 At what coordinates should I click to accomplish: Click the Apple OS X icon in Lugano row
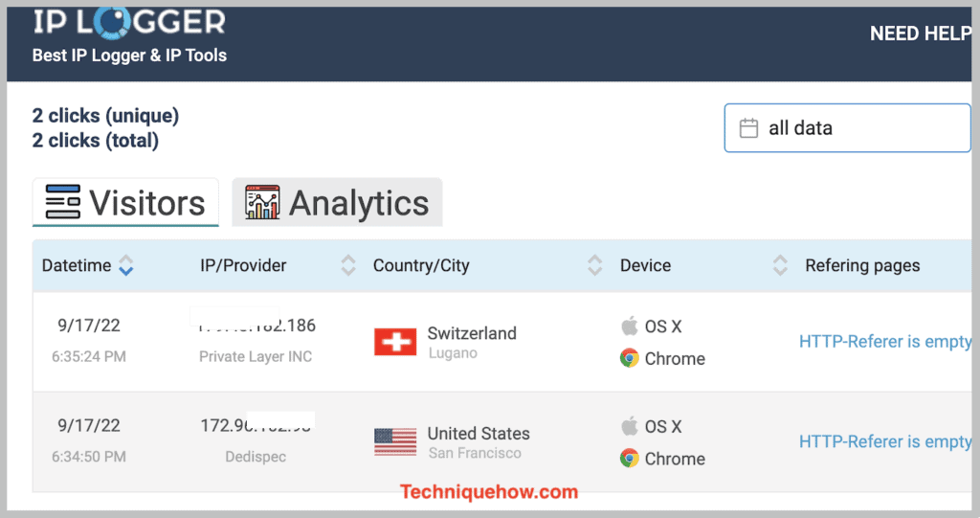pos(630,326)
